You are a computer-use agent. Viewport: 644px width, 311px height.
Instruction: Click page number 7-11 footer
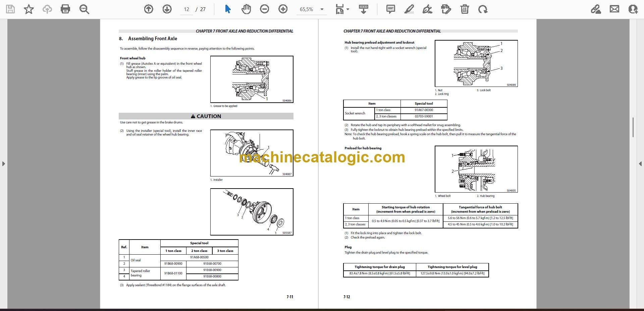[x=290, y=297]
